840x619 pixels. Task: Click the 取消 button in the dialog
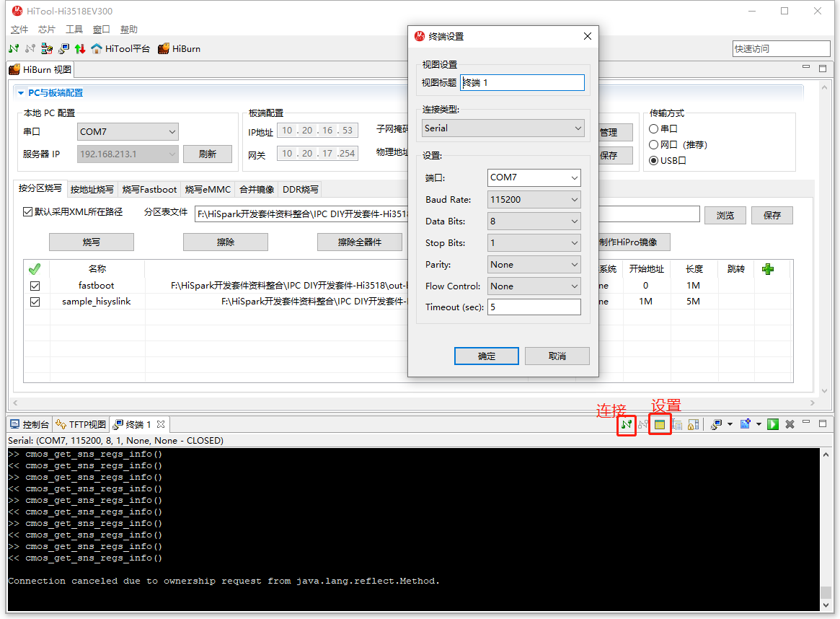(557, 356)
